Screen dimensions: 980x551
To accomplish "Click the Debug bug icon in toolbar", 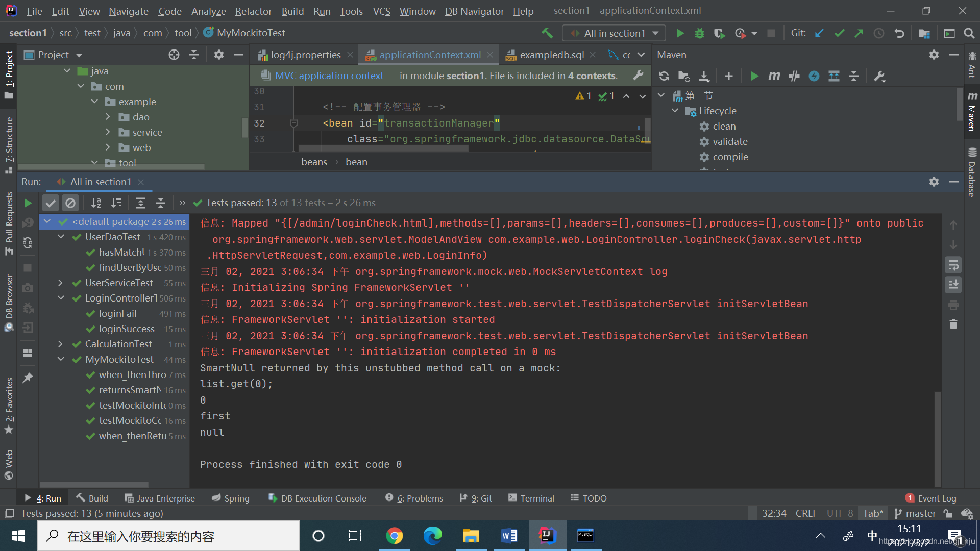I will 699,33.
